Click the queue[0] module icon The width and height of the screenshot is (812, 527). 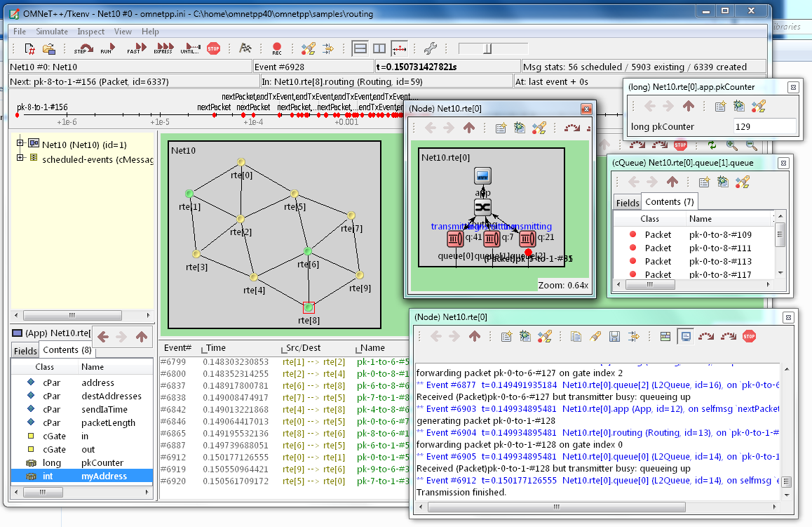click(x=455, y=239)
